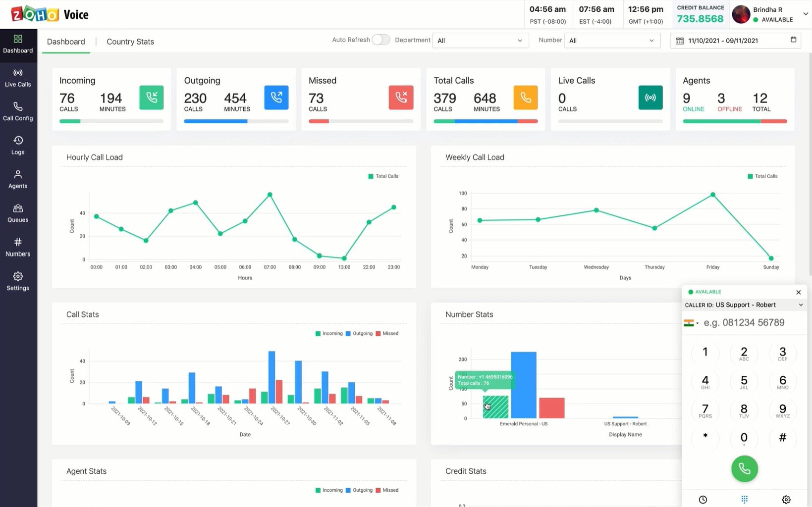Image resolution: width=812 pixels, height=507 pixels.
Task: Toggle Outgoing legend in Agent Stats chart
Action: (x=359, y=490)
